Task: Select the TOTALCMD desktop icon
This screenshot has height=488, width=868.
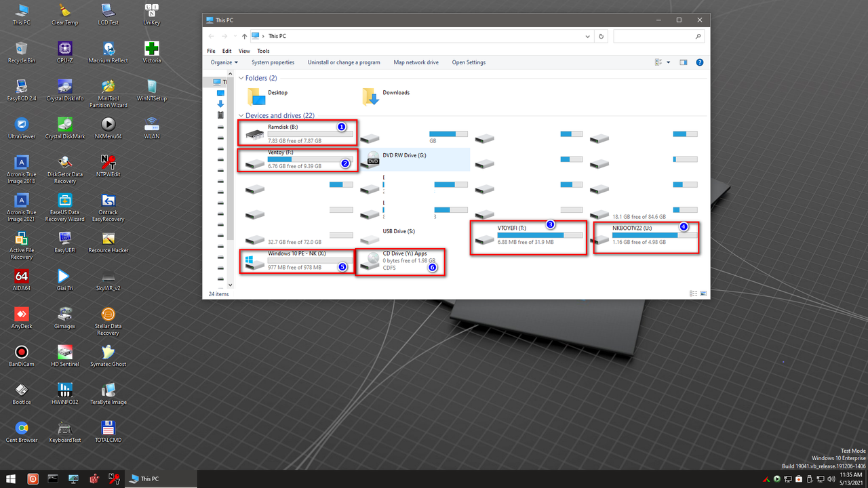Action: (x=108, y=432)
